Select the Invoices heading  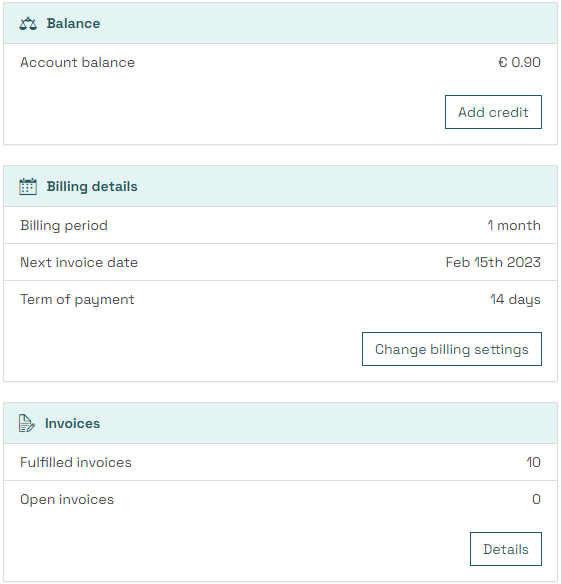pos(73,423)
